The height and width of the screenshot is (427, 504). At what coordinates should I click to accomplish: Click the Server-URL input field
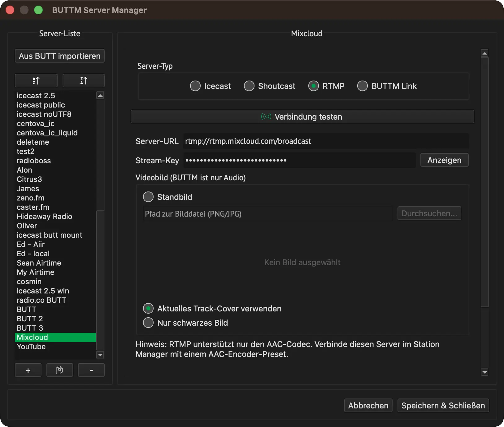(326, 141)
